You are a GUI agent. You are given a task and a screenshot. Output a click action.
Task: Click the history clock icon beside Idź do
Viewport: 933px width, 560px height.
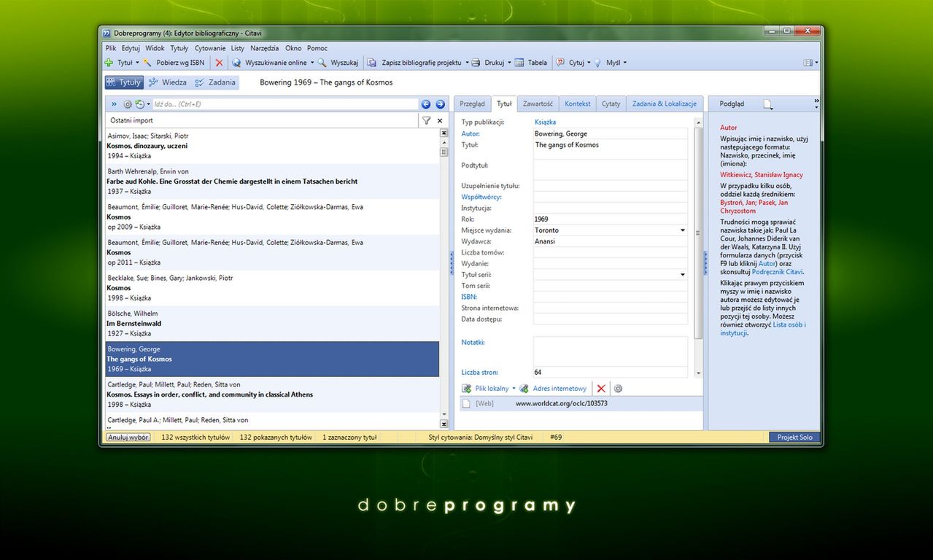[x=139, y=104]
